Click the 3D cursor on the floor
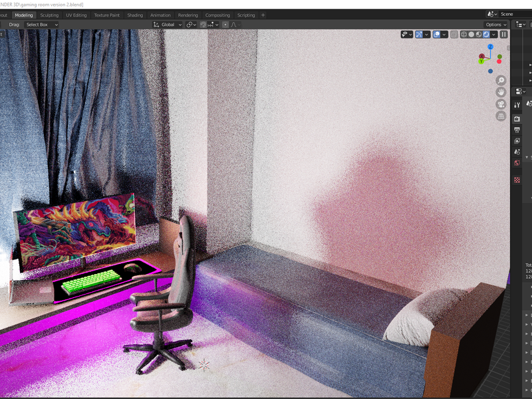 [204, 364]
